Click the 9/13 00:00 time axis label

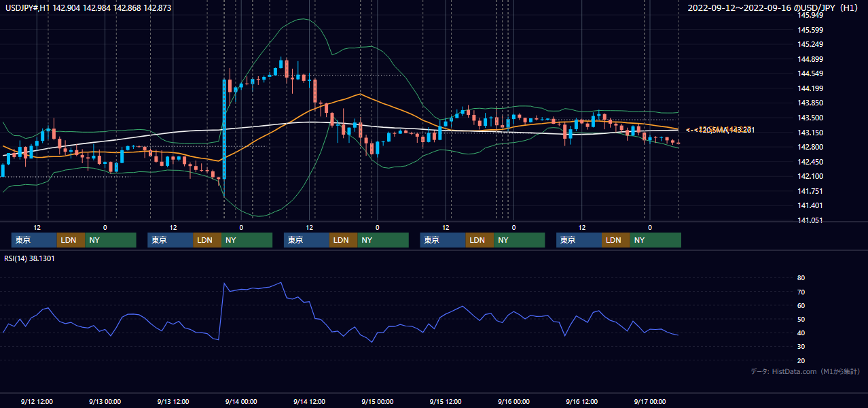point(105,401)
